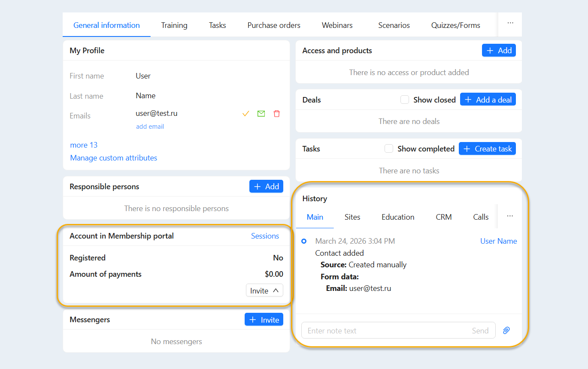Select the Main history tab
The width and height of the screenshot is (588, 369).
315,217
